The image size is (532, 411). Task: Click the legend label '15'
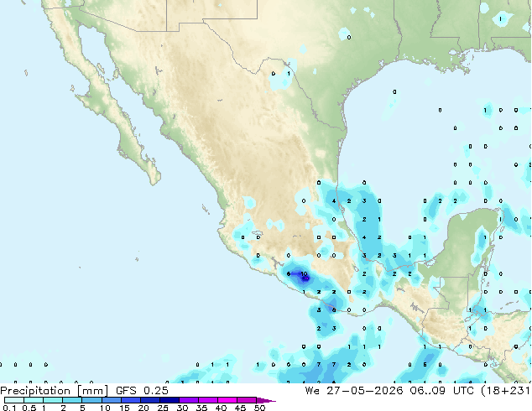[124, 408]
